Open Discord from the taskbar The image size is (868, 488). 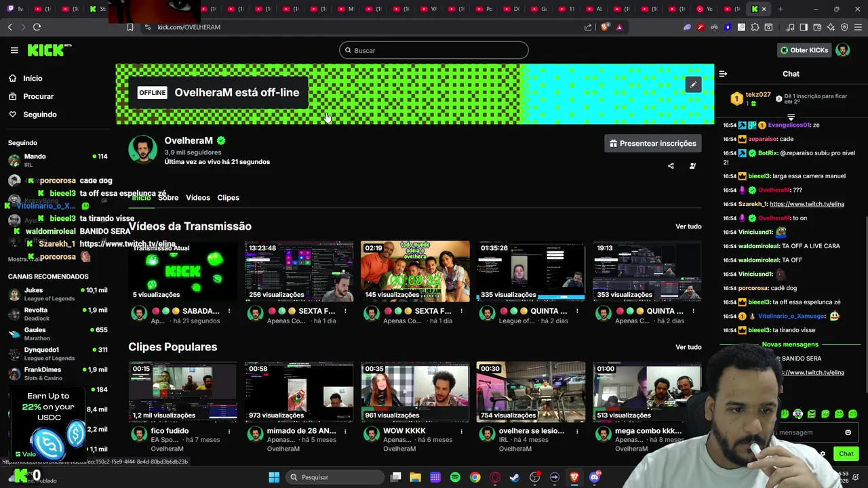(595, 477)
